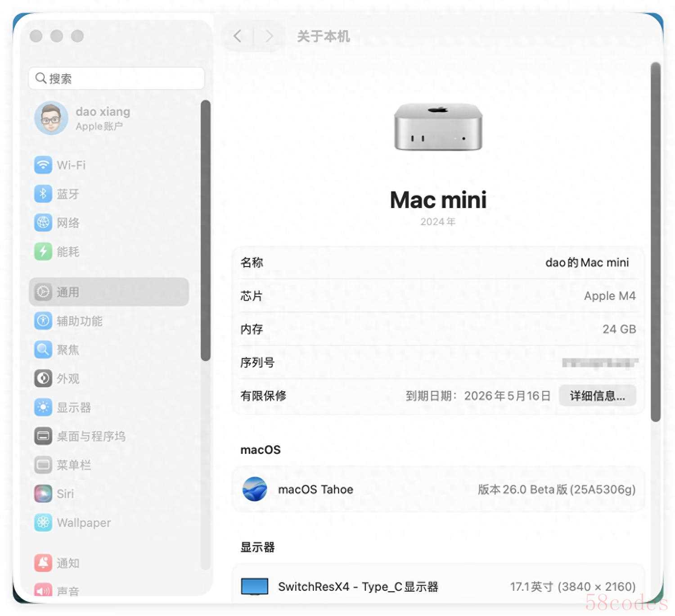675x616 pixels.
Task: Click the large Mac mini heading
Action: click(438, 200)
